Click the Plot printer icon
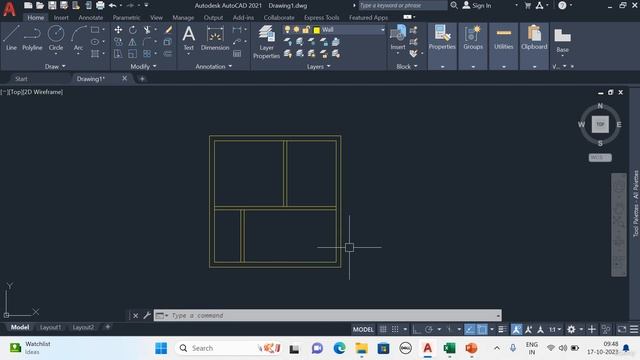Image resolution: width=640 pixels, height=360 pixels. (100, 5)
